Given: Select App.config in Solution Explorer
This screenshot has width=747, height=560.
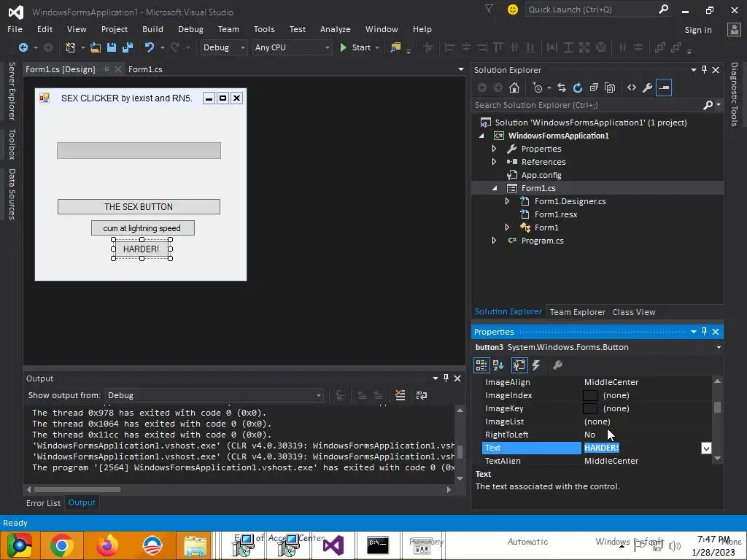Looking at the screenshot, I should (x=541, y=175).
